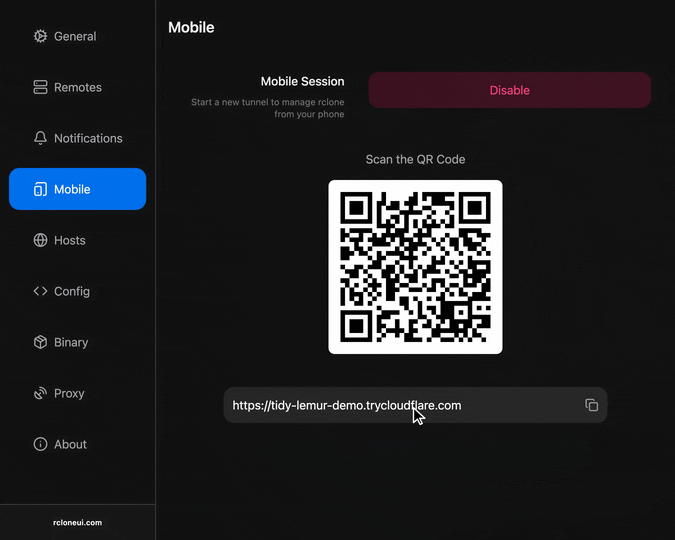
Task: Click the Mobile page heading
Action: click(191, 27)
